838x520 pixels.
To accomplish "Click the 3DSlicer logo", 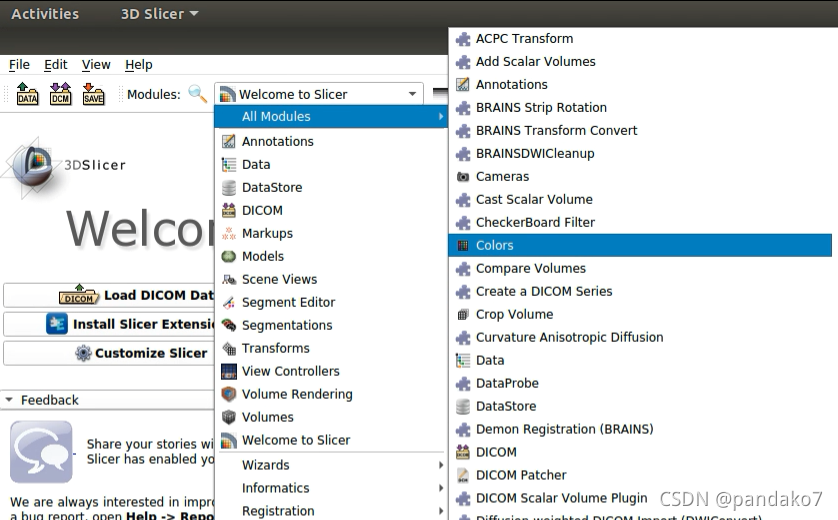I will tap(63, 166).
